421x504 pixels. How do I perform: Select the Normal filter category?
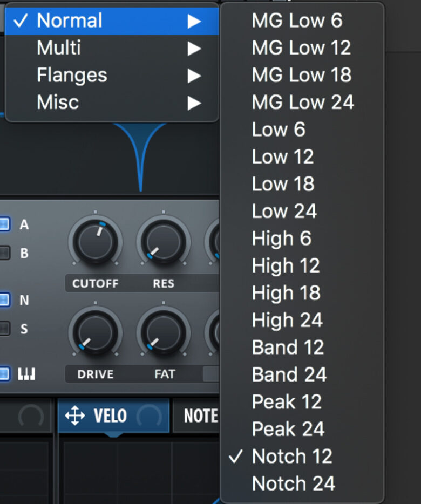[112, 21]
